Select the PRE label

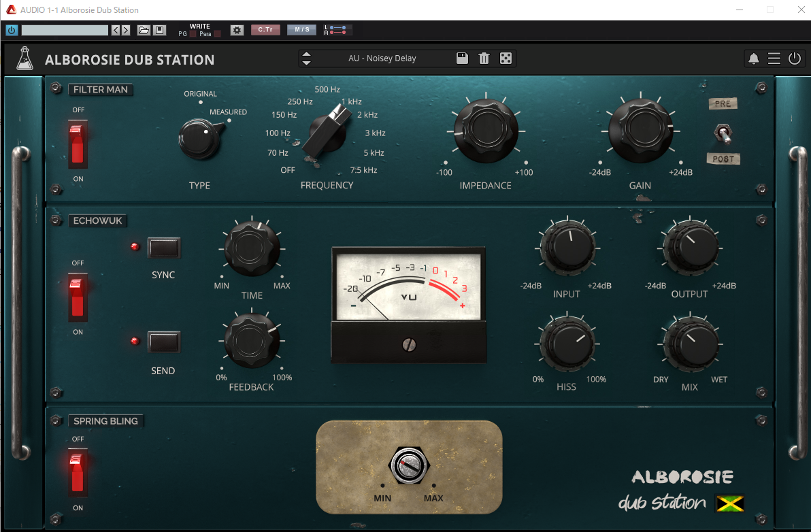[x=723, y=103]
